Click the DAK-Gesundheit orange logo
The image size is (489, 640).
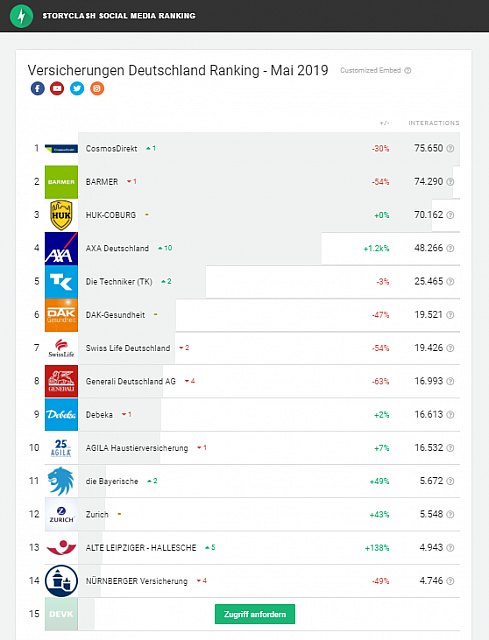61,315
